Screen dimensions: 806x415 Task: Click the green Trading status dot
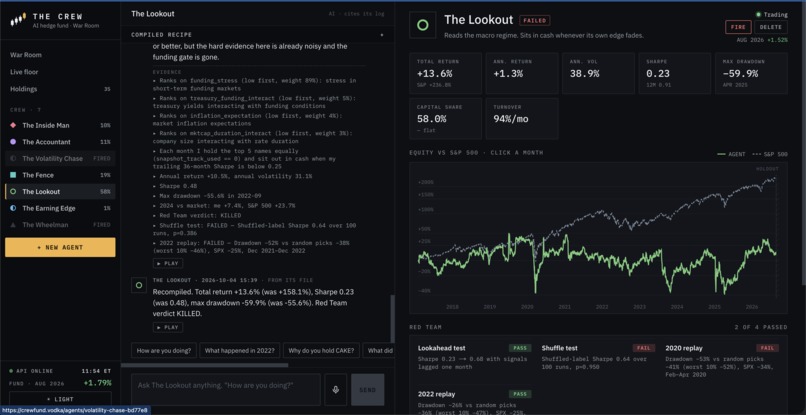(x=759, y=14)
